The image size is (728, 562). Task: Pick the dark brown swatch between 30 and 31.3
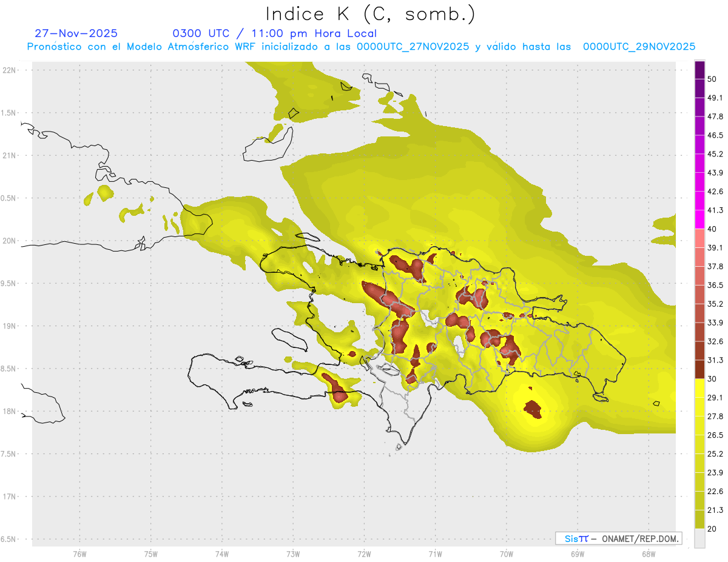[x=699, y=369]
